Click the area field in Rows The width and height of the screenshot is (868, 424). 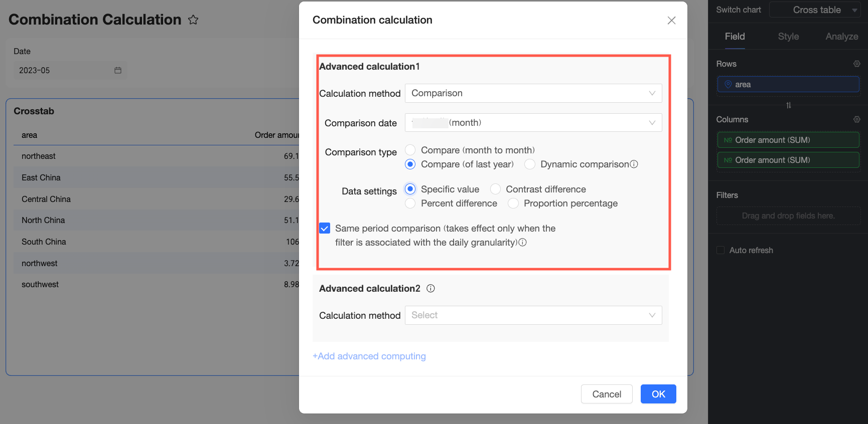[x=788, y=84]
